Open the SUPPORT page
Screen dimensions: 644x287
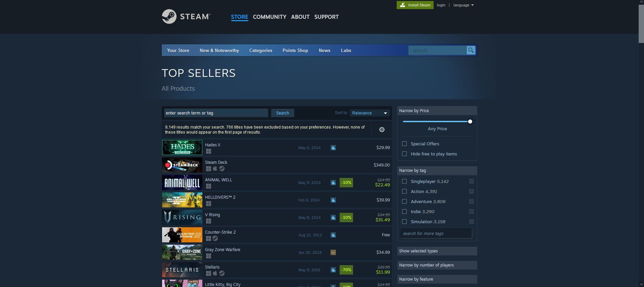coord(327,17)
